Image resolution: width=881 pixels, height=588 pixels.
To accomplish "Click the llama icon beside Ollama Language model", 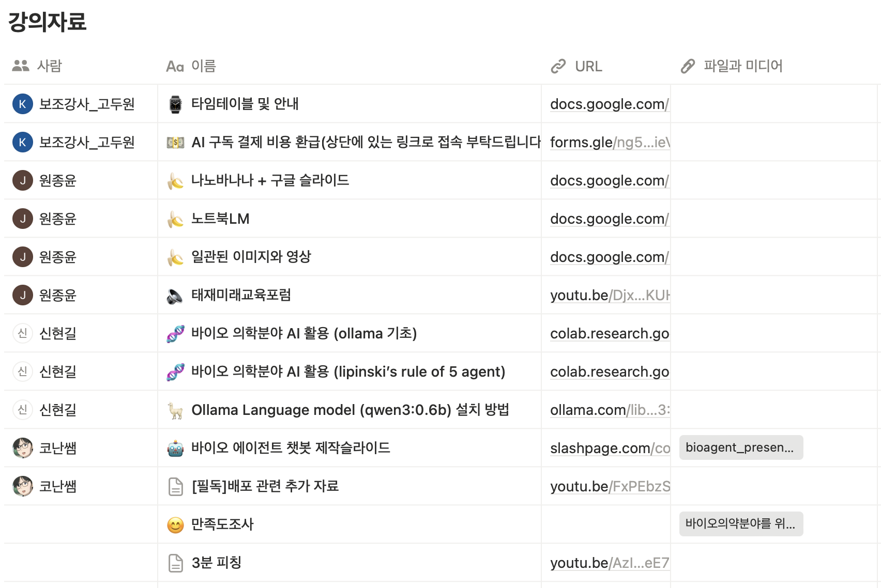I will (176, 410).
